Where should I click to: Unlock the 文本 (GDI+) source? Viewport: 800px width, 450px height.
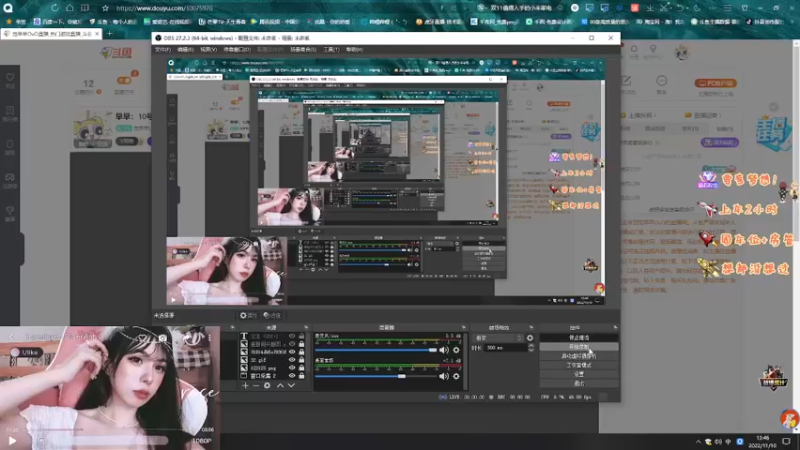[x=302, y=336]
